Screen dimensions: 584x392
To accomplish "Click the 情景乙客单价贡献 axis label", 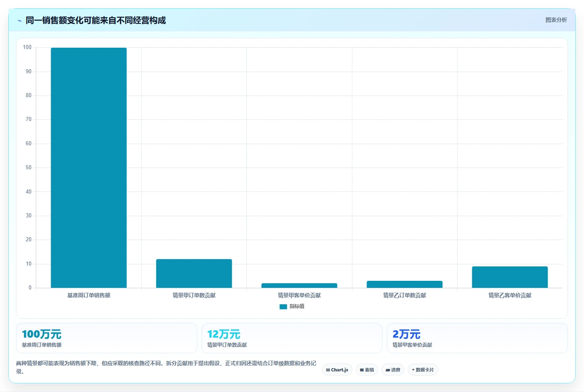I will click(x=510, y=295).
